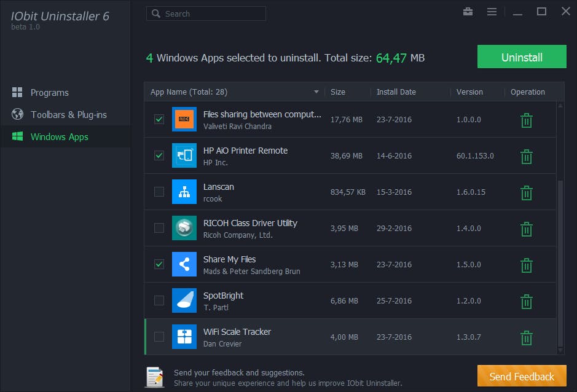
Task: Click the scrollbar down arrow
Action: [x=560, y=351]
